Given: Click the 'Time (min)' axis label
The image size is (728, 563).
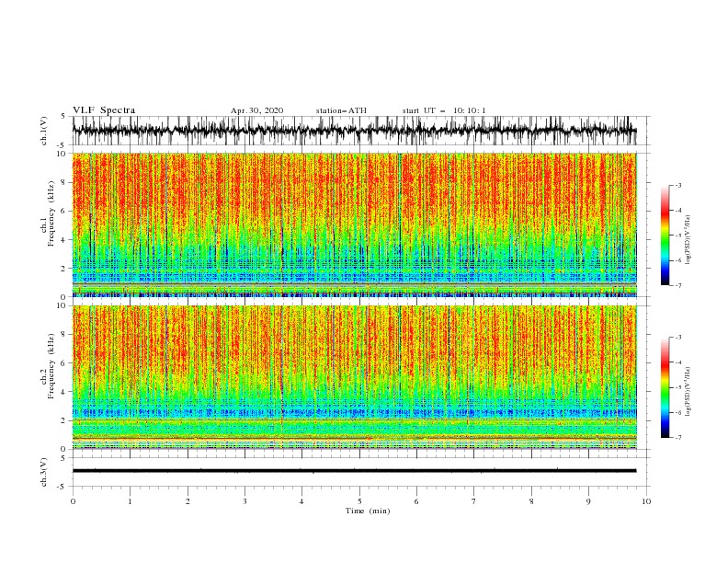Looking at the screenshot, I should point(368,511).
